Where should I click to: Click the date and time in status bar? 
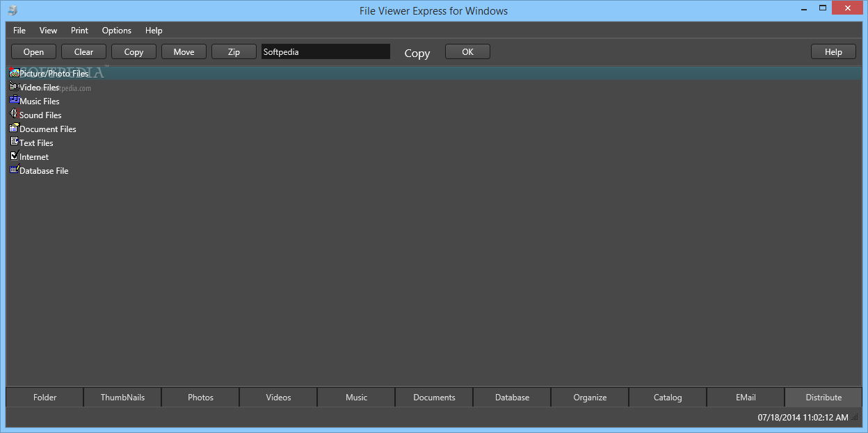click(x=803, y=418)
